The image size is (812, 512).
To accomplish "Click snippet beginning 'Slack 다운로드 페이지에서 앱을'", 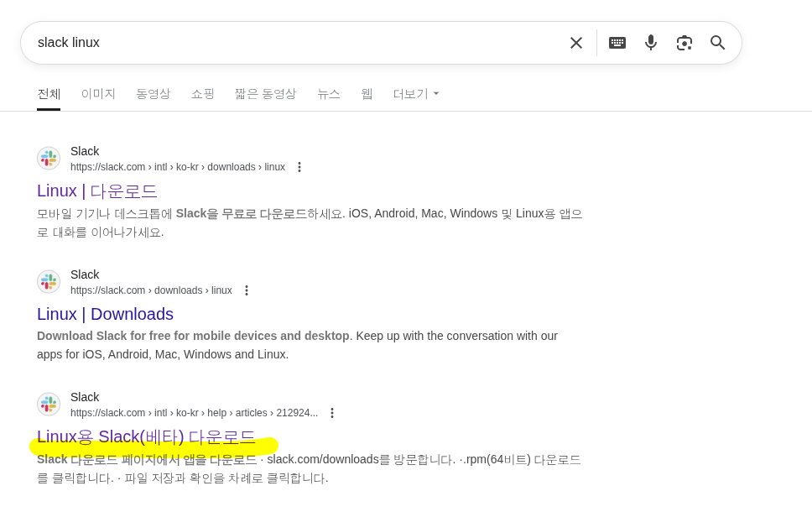I will tap(310, 468).
